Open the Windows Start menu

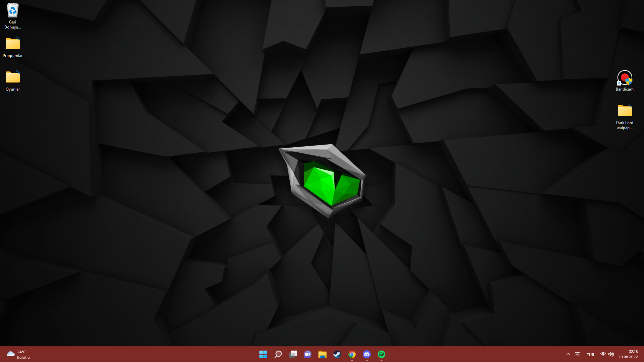point(263,354)
